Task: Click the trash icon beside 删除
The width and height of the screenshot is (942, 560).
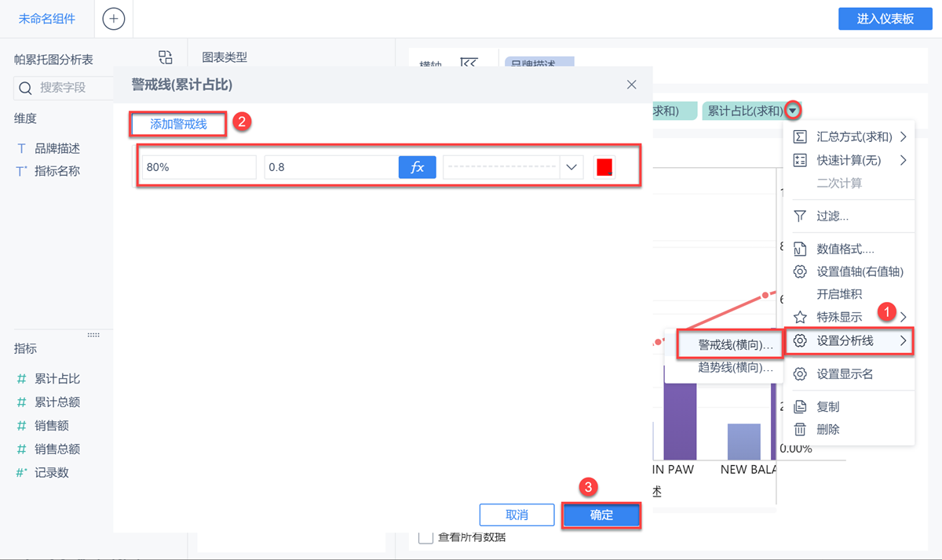Action: pos(800,429)
